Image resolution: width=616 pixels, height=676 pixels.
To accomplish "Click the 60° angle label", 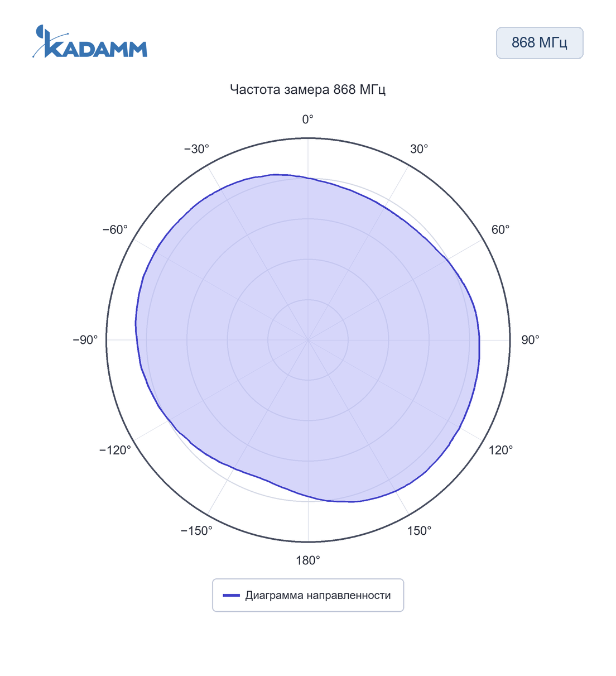I will tap(501, 230).
